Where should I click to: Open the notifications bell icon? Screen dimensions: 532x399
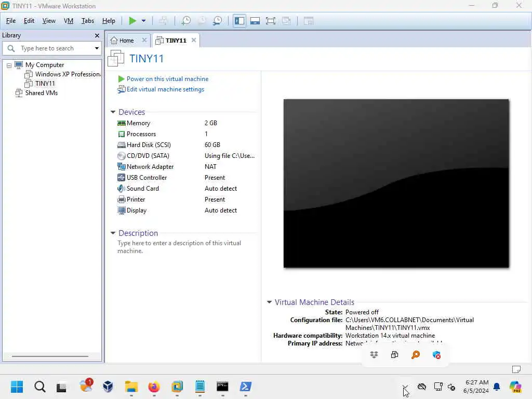[x=497, y=387]
